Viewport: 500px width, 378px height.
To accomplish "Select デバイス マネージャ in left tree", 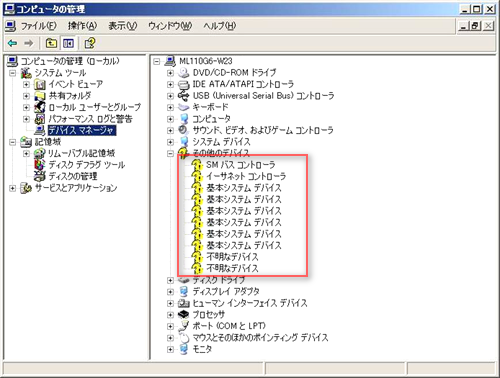I will (x=82, y=130).
